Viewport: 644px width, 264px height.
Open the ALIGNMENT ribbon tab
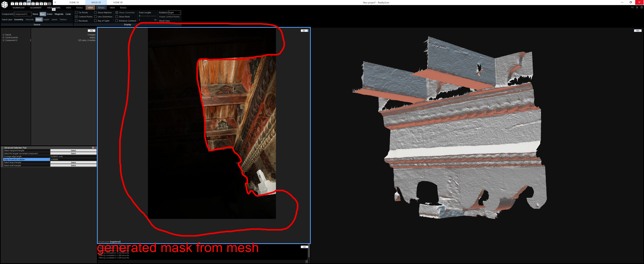click(x=36, y=8)
